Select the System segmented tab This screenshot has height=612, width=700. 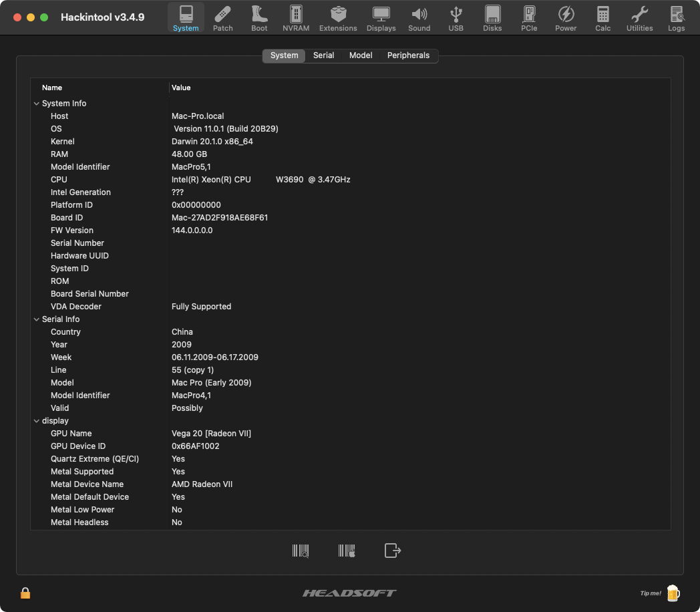[284, 55]
